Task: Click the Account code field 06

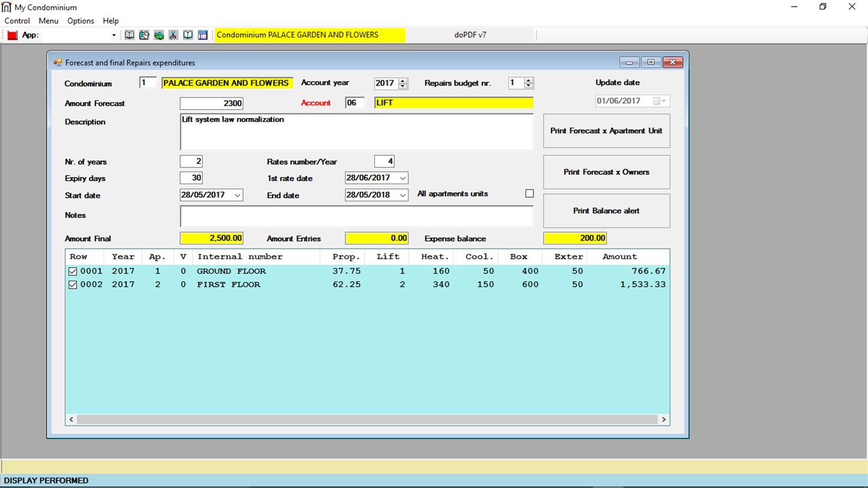Action: [355, 103]
